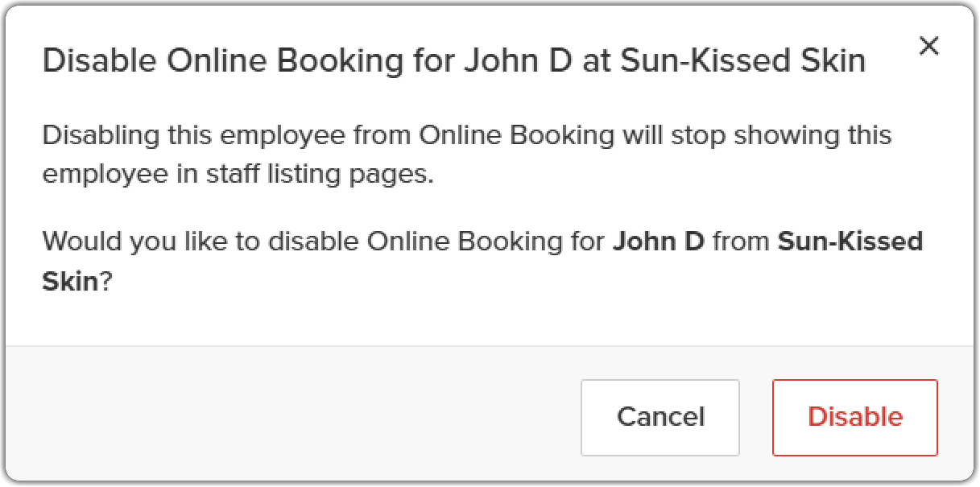Click empty footer area left of Cancel

[293, 417]
